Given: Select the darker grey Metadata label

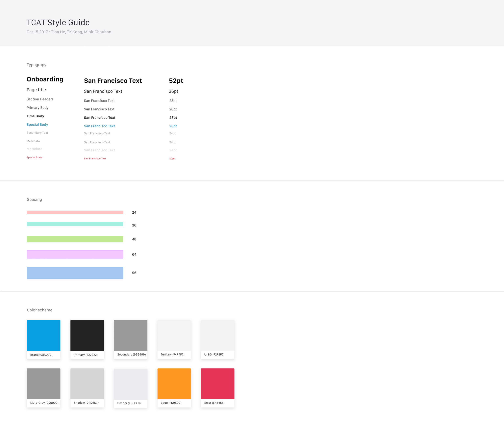Looking at the screenshot, I should point(33,141).
